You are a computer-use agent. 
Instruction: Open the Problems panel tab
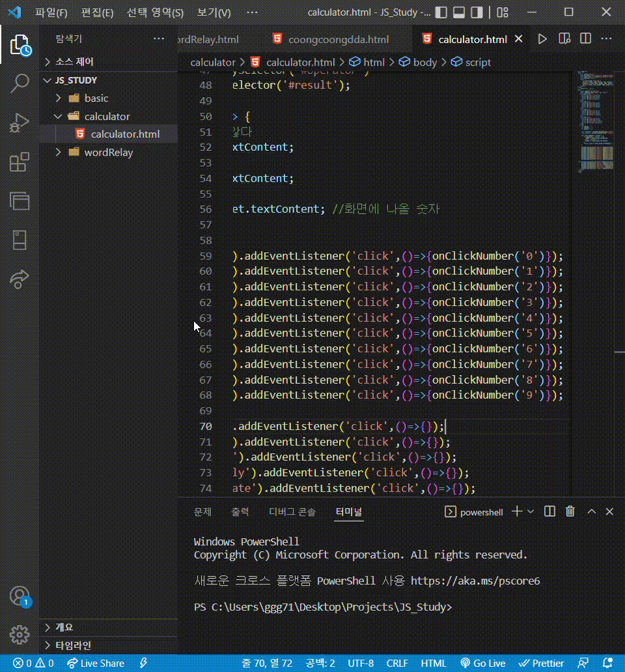[x=202, y=512]
